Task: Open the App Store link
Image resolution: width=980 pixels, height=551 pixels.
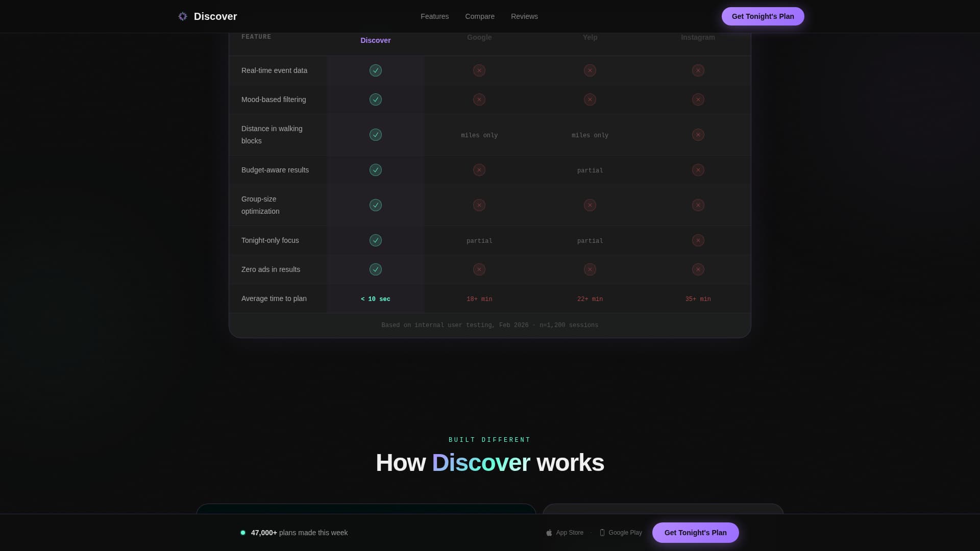Action: click(565, 533)
